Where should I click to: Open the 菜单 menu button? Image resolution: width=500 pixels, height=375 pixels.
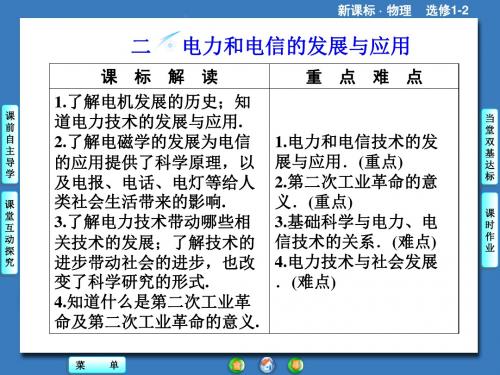click(x=97, y=365)
